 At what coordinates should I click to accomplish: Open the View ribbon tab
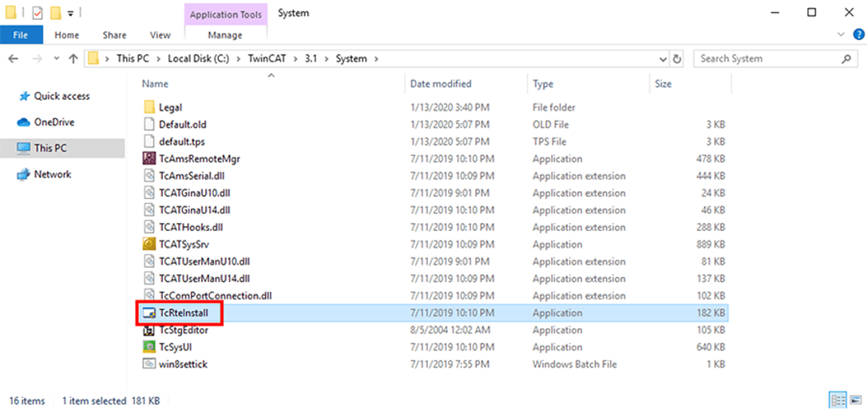(160, 35)
